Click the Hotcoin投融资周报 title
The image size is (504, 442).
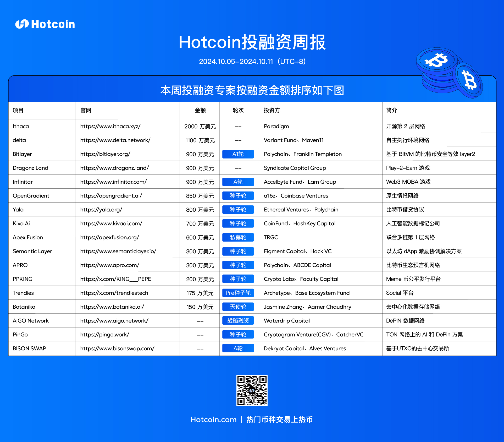point(252,42)
